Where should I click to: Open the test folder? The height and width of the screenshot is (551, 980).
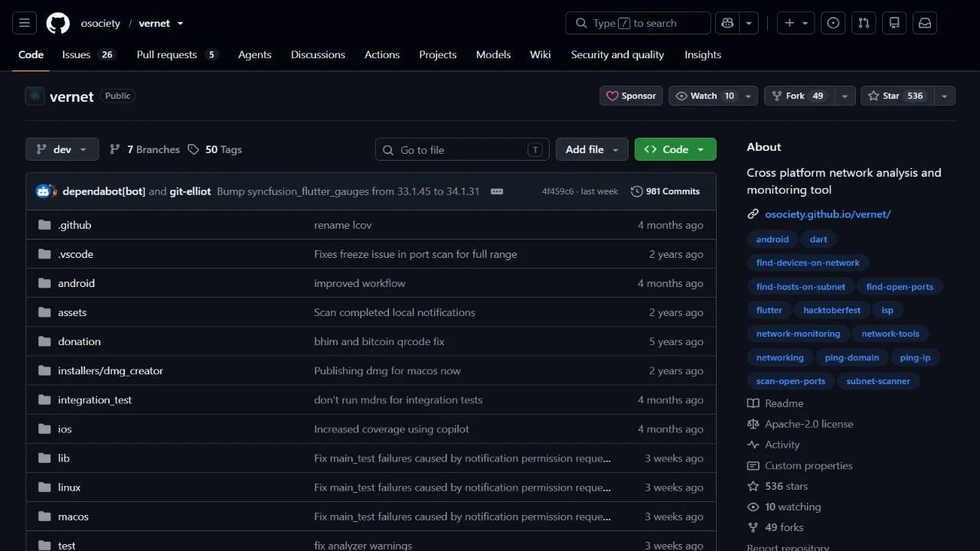click(67, 546)
